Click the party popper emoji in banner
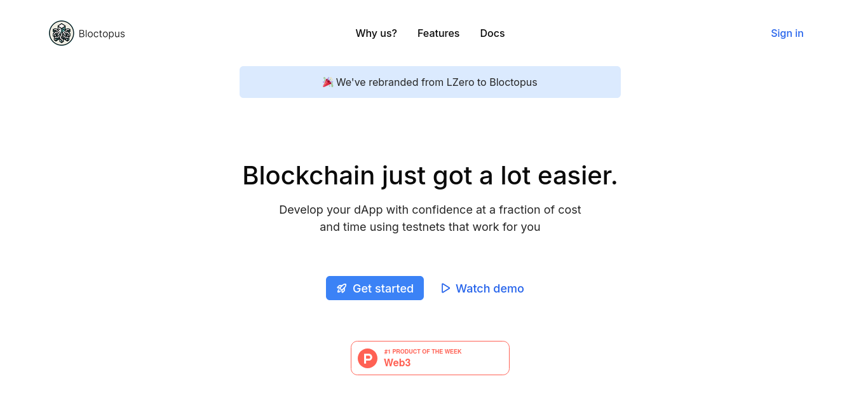The image size is (868, 414). [328, 82]
